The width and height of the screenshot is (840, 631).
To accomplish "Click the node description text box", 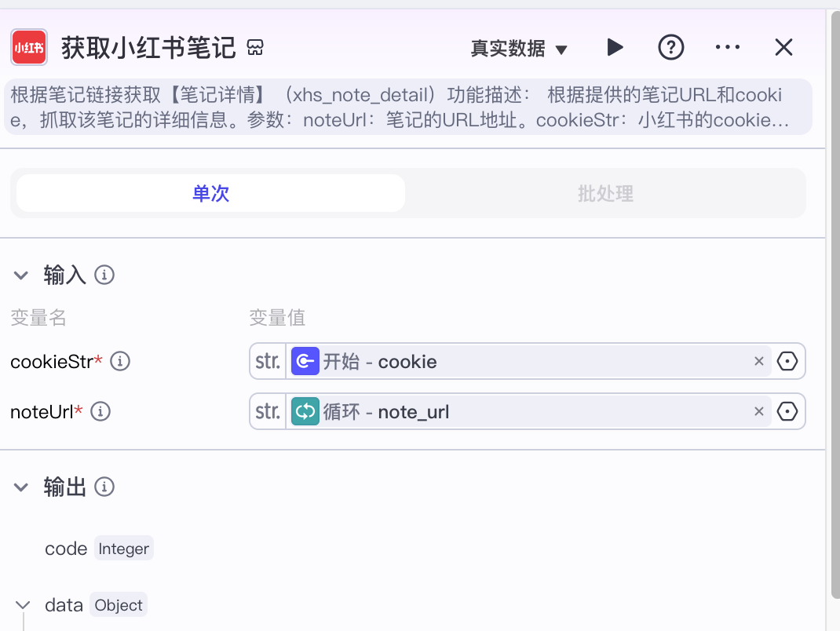I will pyautogui.click(x=408, y=108).
